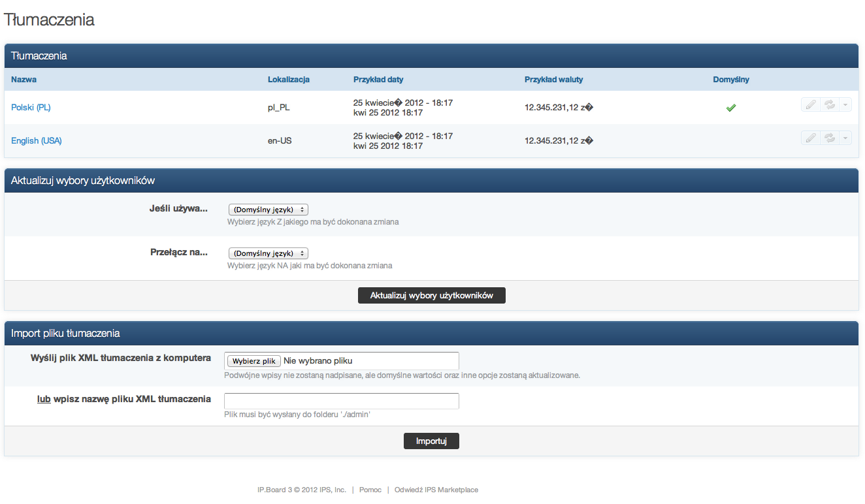Click the 'Nazwa' column header
This screenshot has width=865, height=504.
(x=24, y=80)
